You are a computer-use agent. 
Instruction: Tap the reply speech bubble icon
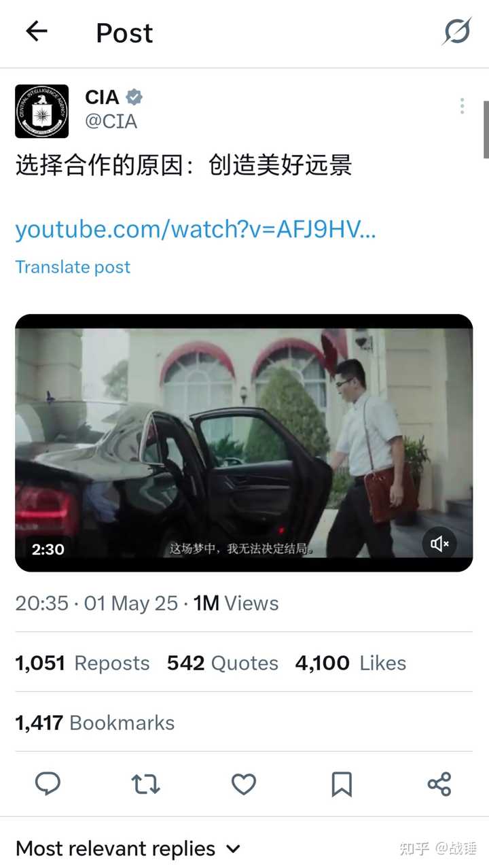point(48,784)
